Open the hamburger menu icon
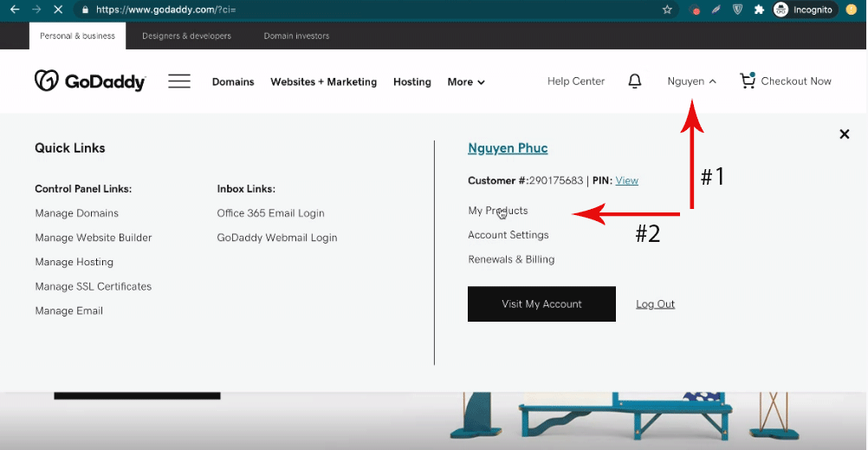Image resolution: width=868 pixels, height=450 pixels. pyautogui.click(x=179, y=82)
